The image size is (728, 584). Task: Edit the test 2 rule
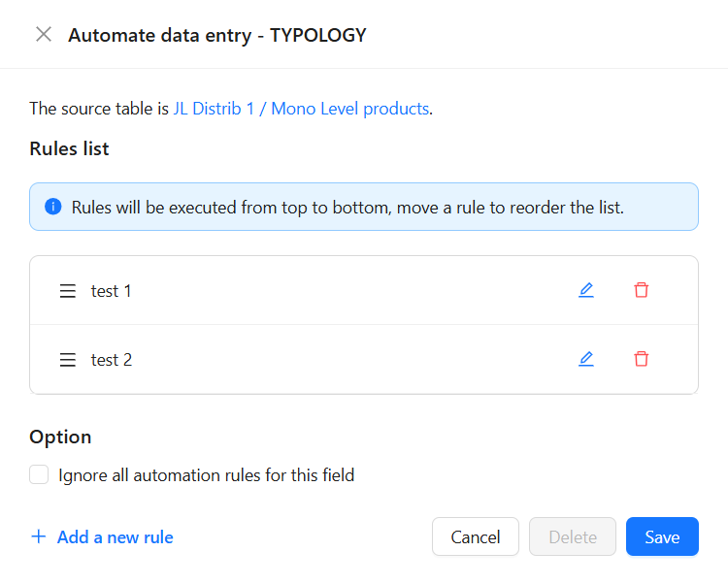pos(586,359)
